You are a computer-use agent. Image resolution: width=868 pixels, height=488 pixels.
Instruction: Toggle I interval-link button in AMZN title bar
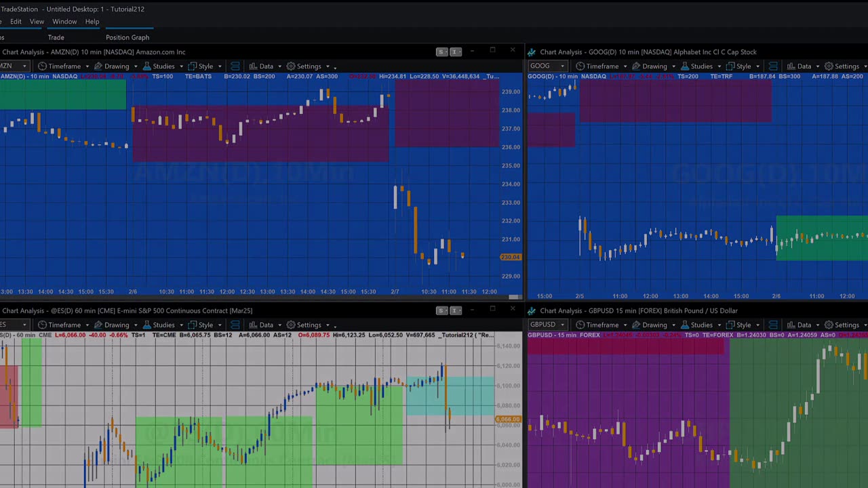(x=456, y=52)
